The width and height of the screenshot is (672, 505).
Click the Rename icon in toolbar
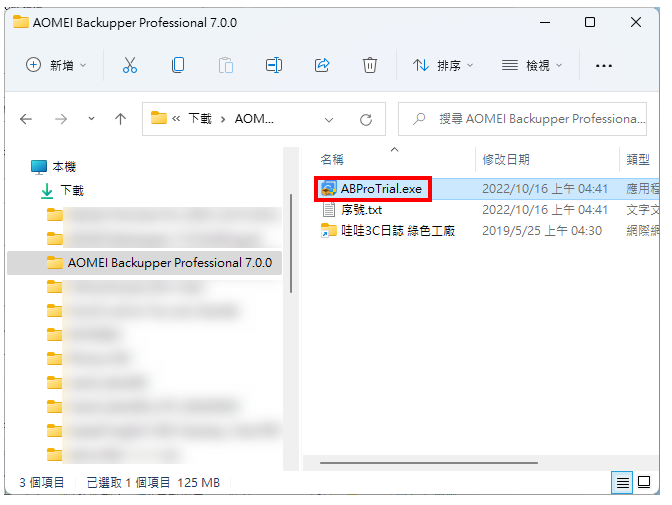click(274, 65)
